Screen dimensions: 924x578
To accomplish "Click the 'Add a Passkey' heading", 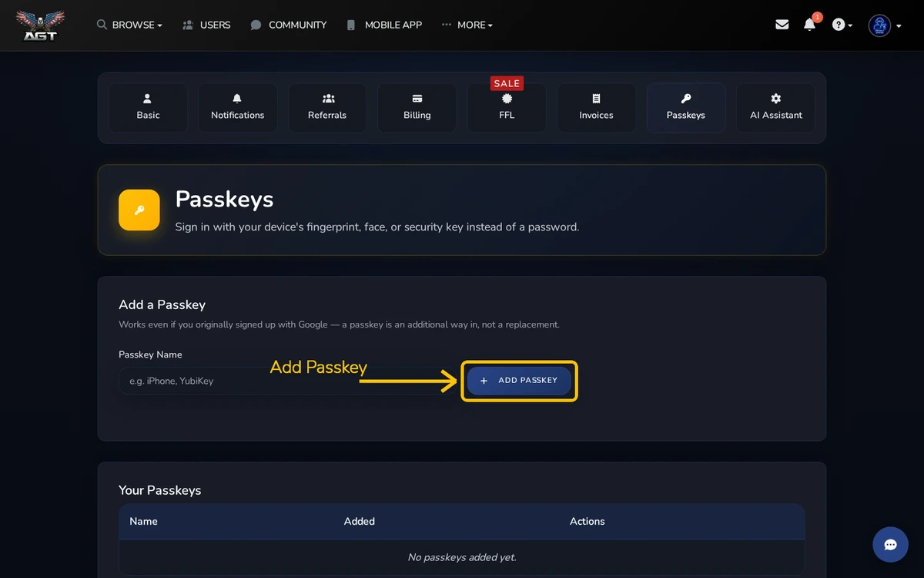I will 162,304.
